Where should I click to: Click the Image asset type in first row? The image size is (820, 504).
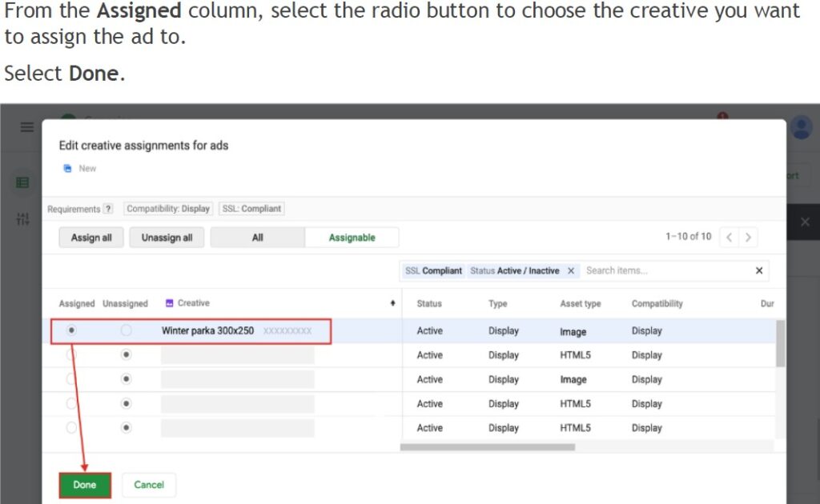click(x=573, y=332)
